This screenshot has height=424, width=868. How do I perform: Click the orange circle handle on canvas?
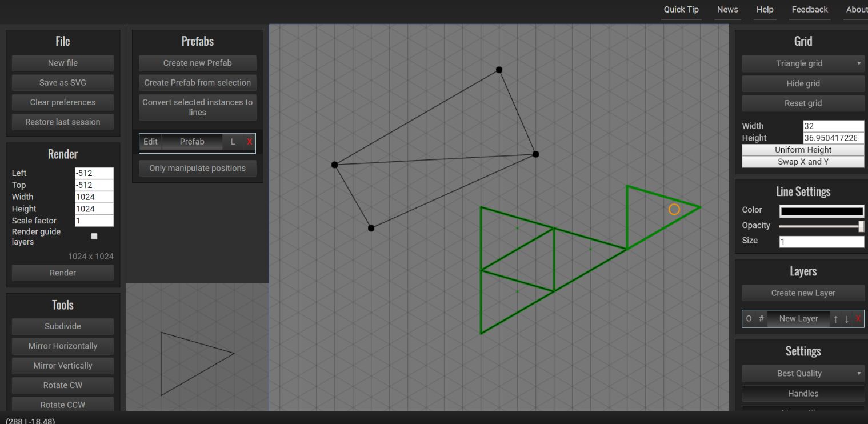click(674, 210)
